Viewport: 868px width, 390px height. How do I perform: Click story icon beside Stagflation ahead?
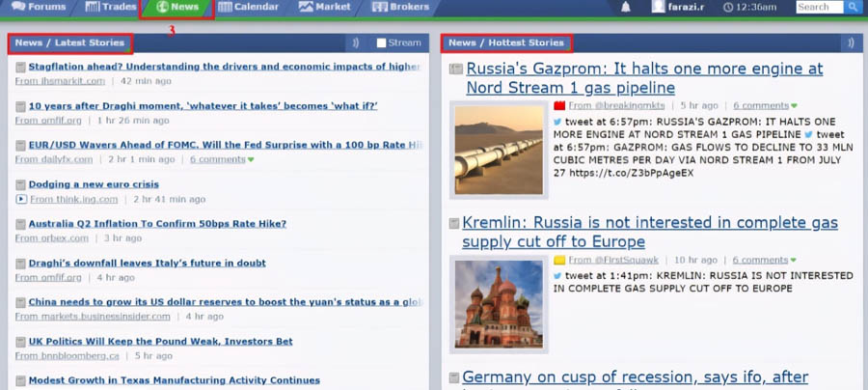[x=20, y=67]
